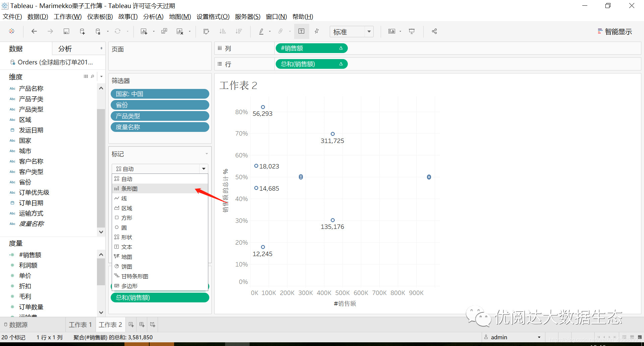
Task: Swap rows and columns icon
Action: coord(206,31)
